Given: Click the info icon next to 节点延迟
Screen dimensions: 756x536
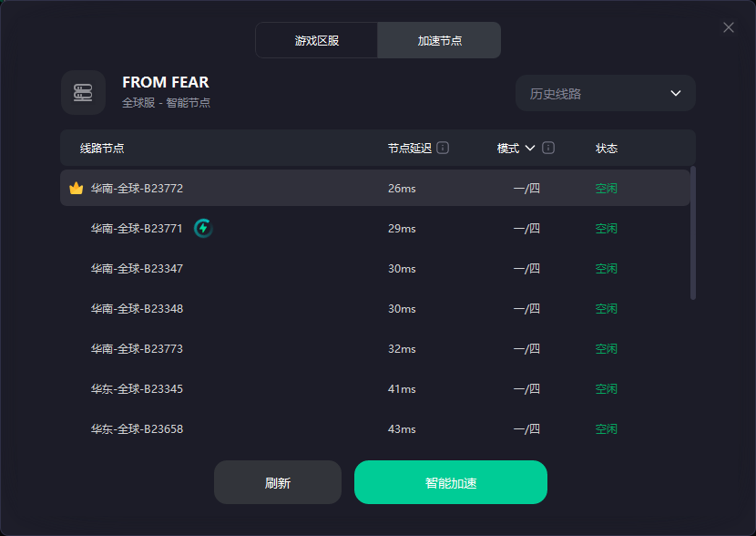Looking at the screenshot, I should (443, 148).
